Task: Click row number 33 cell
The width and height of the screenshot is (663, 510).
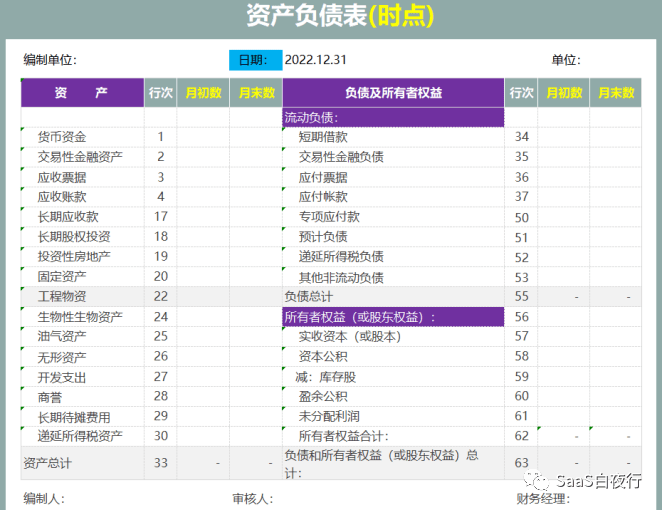Action: 161,463
